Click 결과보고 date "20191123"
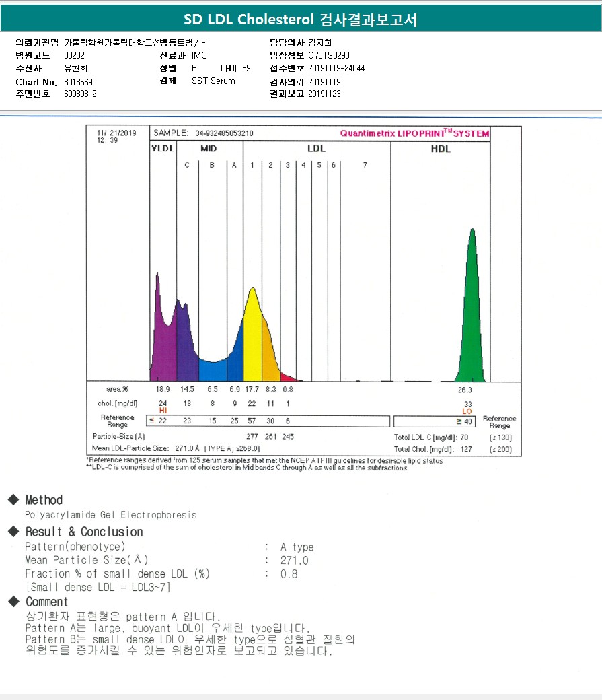 pyautogui.click(x=324, y=94)
